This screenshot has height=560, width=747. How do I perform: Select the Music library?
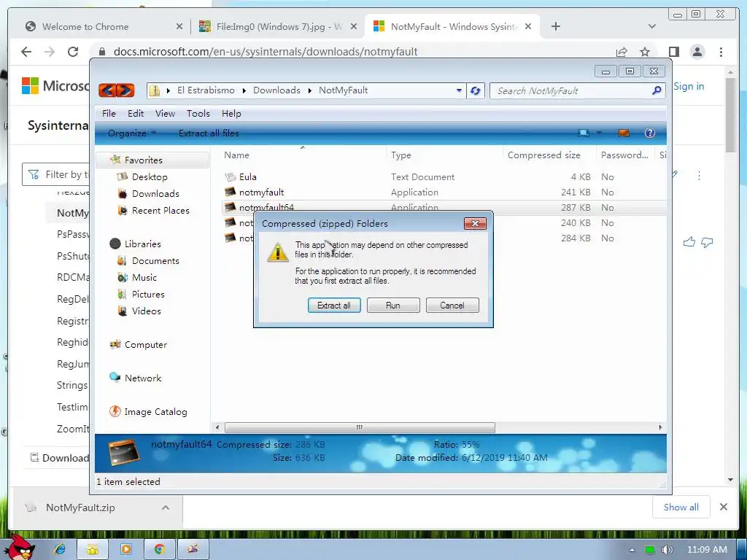pos(144,278)
